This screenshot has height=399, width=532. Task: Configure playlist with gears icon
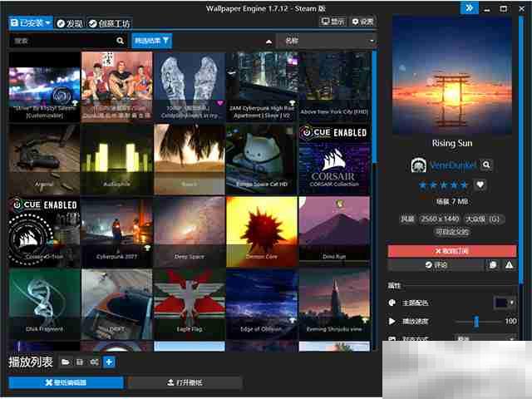(x=94, y=362)
